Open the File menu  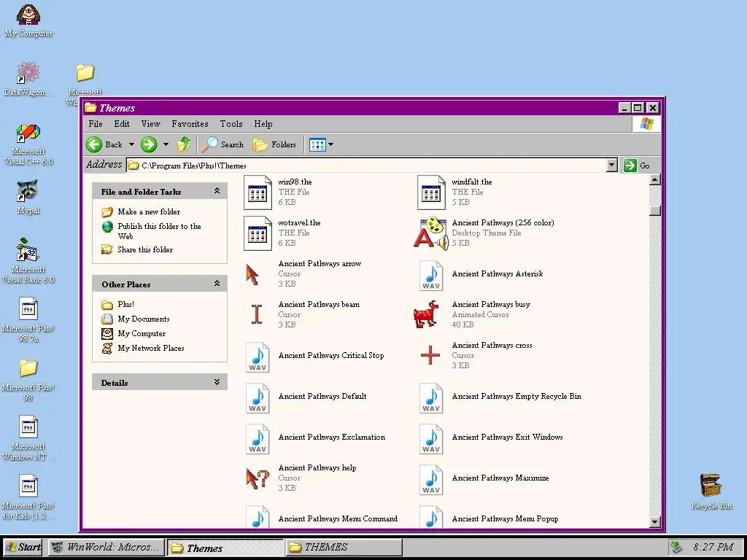coord(96,124)
